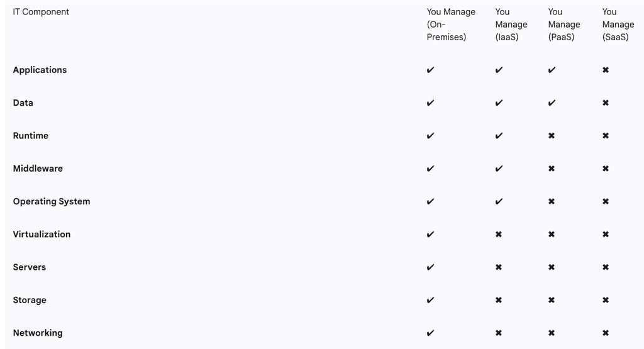Image resolution: width=644 pixels, height=349 pixels.
Task: Click the Runtime PaaS cross mark
Action: 552,136
